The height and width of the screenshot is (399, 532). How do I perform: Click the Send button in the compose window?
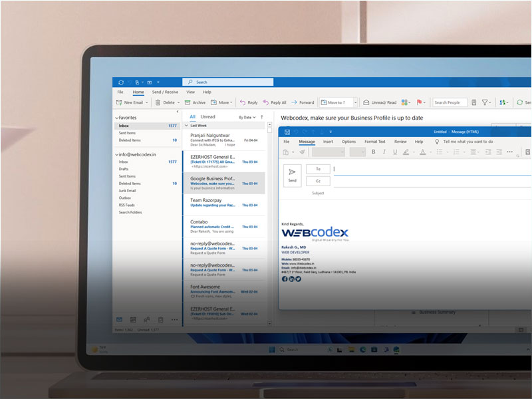(292, 177)
